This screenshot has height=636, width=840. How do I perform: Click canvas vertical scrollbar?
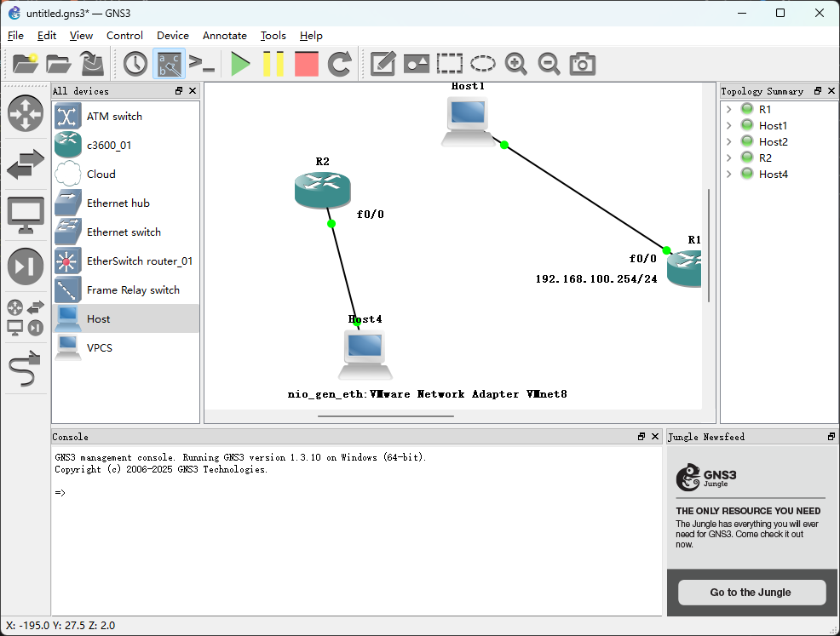tap(708, 245)
